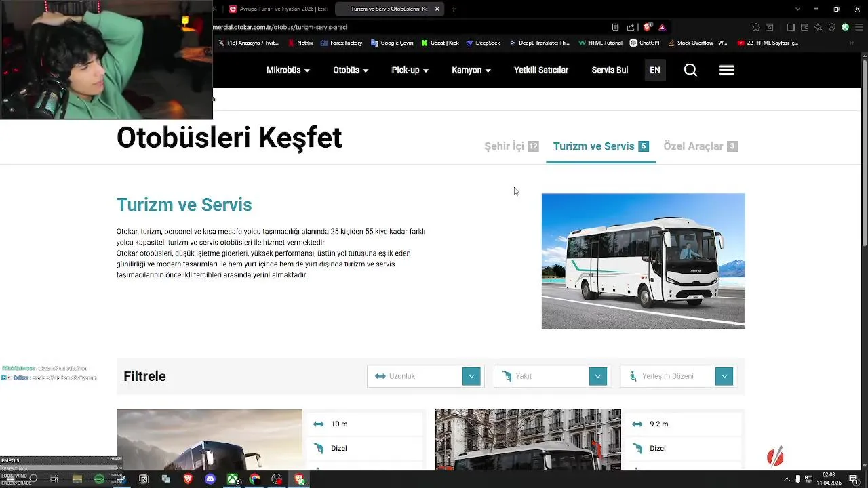Viewport: 868px width, 488px height.
Task: Close the Turizm ve Servis browser tab
Action: [x=437, y=9]
